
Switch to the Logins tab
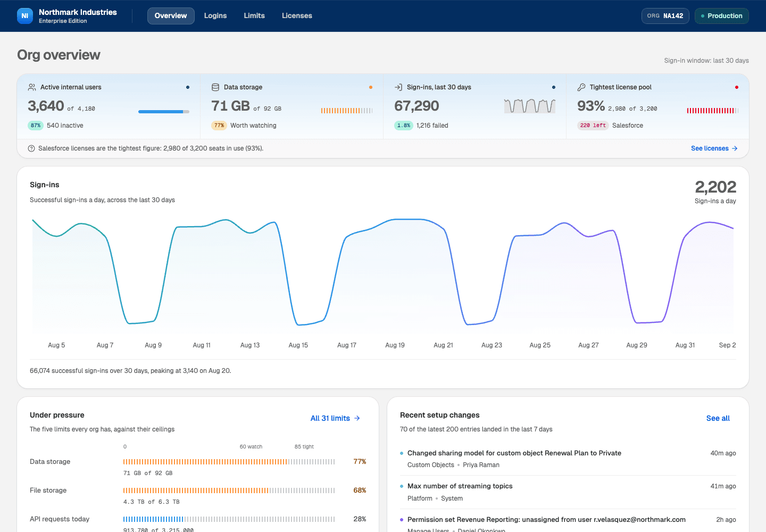pos(215,16)
